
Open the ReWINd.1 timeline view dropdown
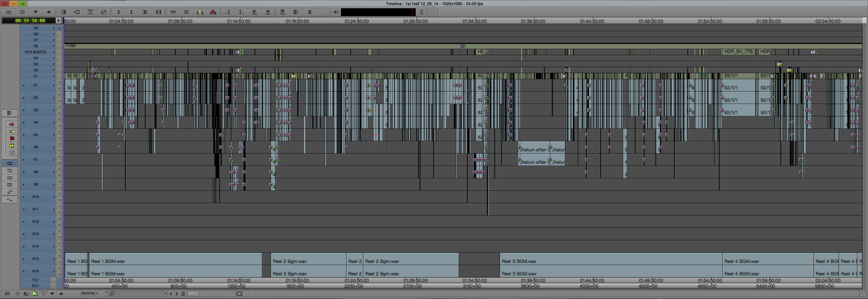coord(91,293)
